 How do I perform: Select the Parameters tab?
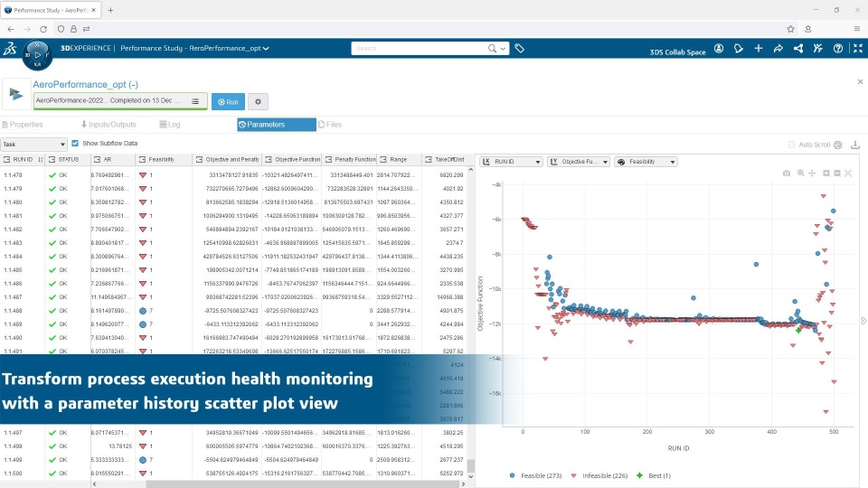pyautogui.click(x=277, y=125)
